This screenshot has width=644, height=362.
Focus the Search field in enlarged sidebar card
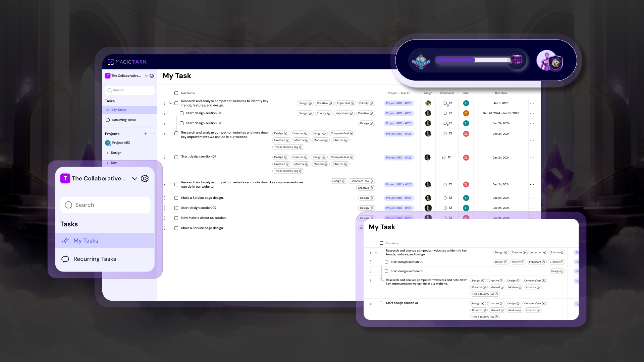(105, 205)
